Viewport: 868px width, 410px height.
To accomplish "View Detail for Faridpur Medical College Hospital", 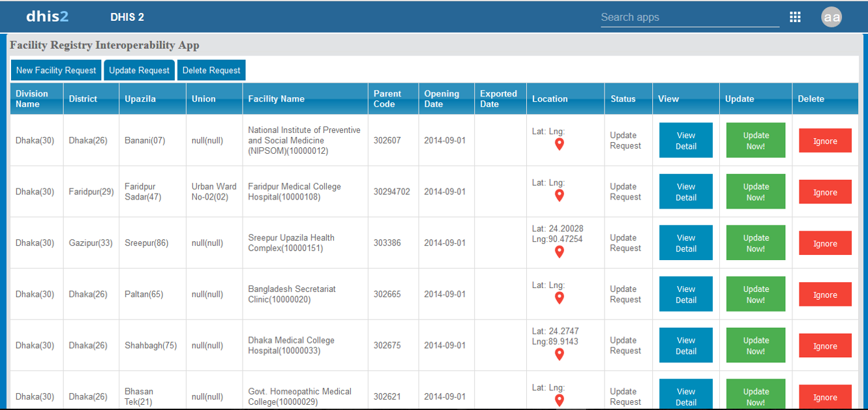I will coord(685,192).
